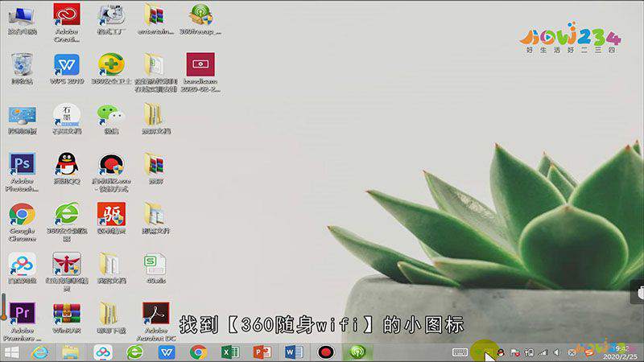The height and width of the screenshot is (362, 644).
Task: Open the Windows Start button
Action: tap(11, 352)
